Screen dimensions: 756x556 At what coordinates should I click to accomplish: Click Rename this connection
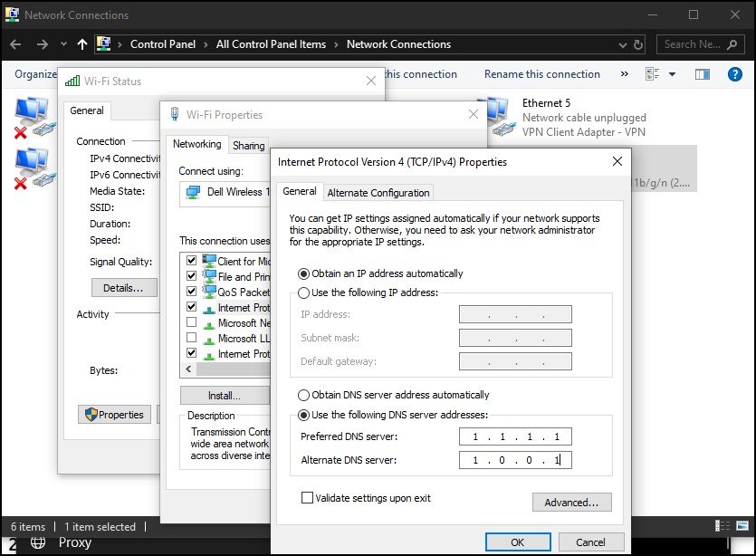[x=542, y=73]
